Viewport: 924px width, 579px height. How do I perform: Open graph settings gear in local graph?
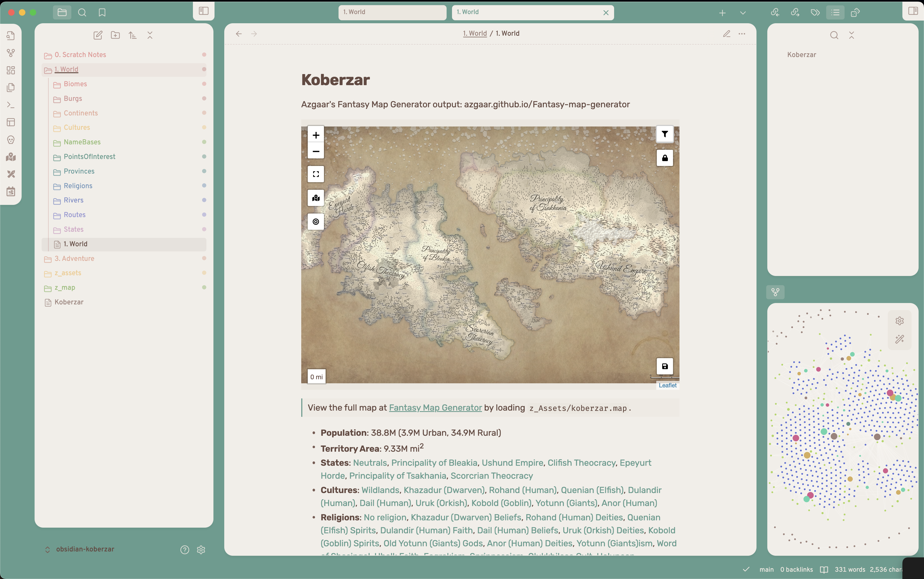[x=899, y=321]
